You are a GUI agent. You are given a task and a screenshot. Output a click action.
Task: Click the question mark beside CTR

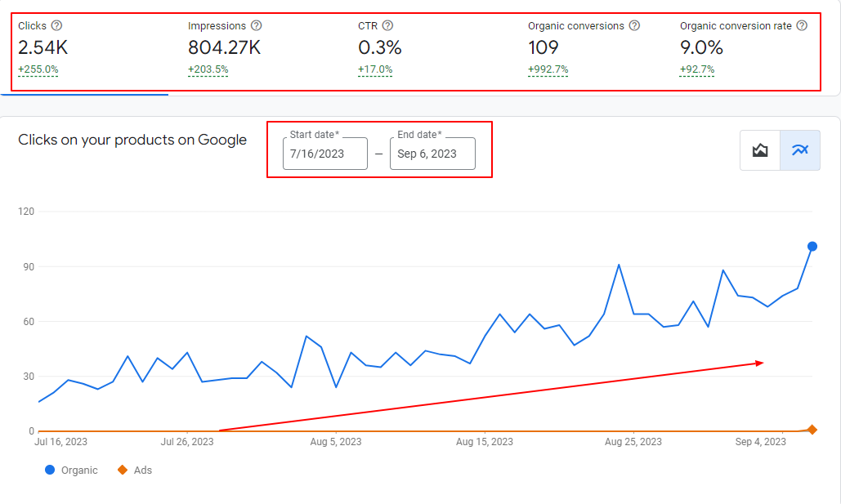tap(387, 25)
